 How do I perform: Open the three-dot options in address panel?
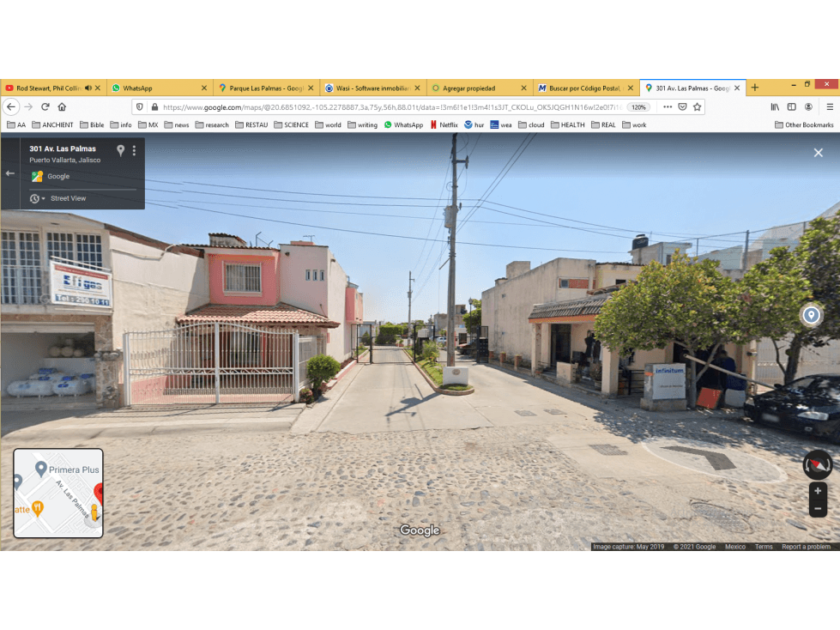pyautogui.click(x=134, y=150)
